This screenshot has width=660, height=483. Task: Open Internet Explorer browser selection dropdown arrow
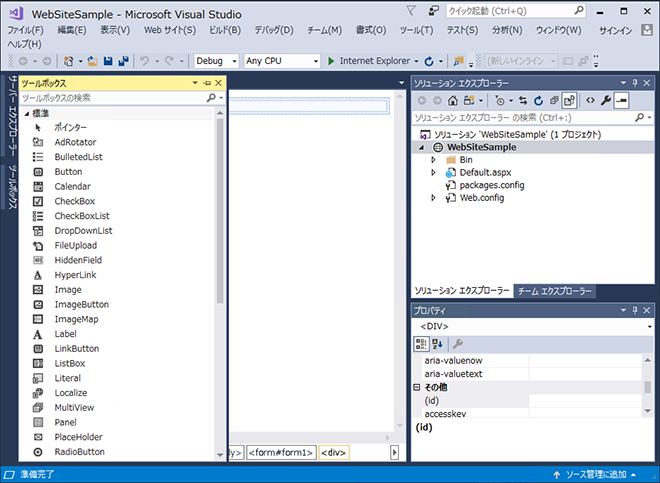pos(416,61)
